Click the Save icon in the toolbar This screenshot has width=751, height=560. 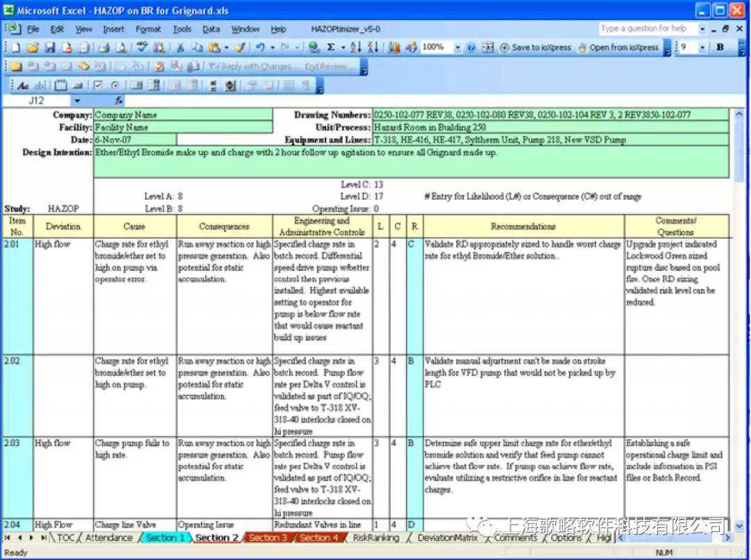tap(49, 48)
